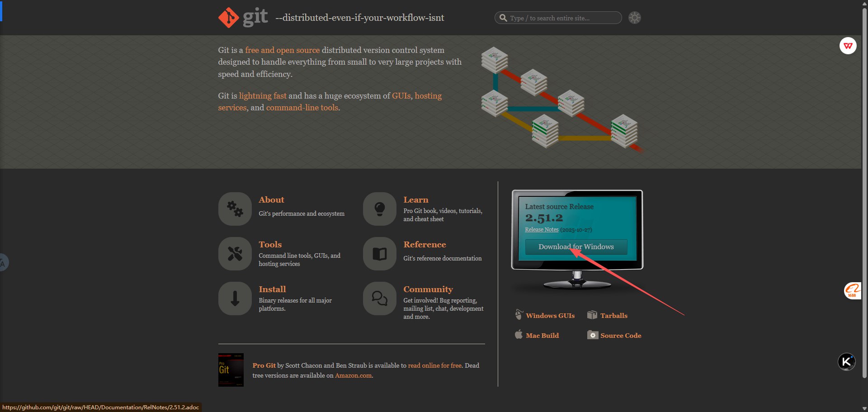The height and width of the screenshot is (412, 868).
Task: Go to Windows GUIs link
Action: 550,316
